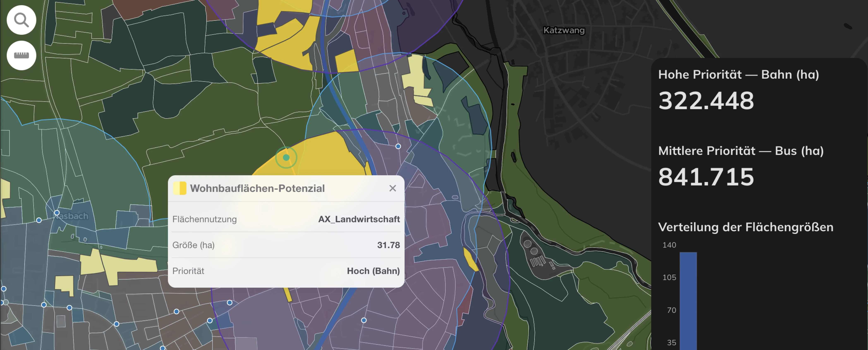The height and width of the screenshot is (350, 868).
Task: Click the yellow swatch in popup header
Action: [180, 188]
